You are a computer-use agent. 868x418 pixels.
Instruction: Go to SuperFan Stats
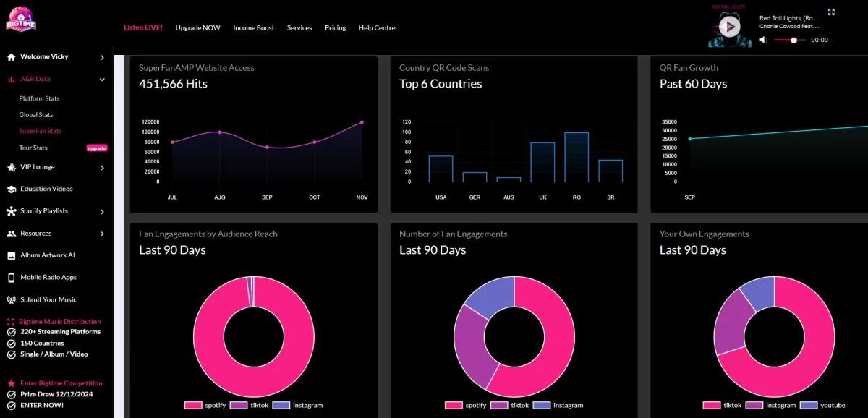point(41,131)
